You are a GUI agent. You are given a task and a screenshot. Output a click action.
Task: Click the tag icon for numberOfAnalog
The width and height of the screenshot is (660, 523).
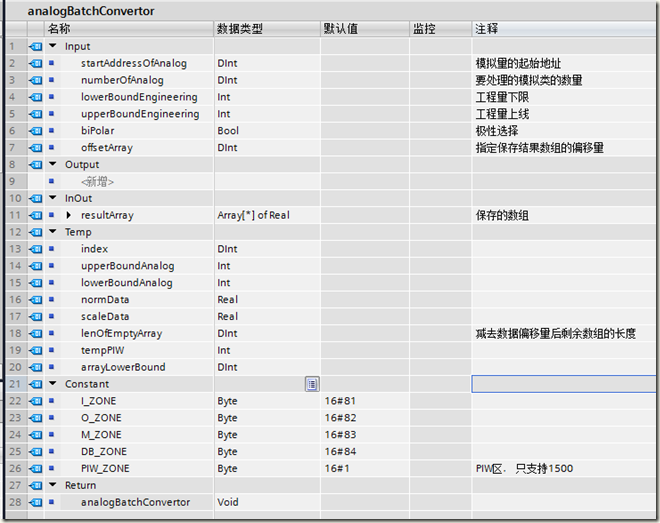(x=36, y=80)
